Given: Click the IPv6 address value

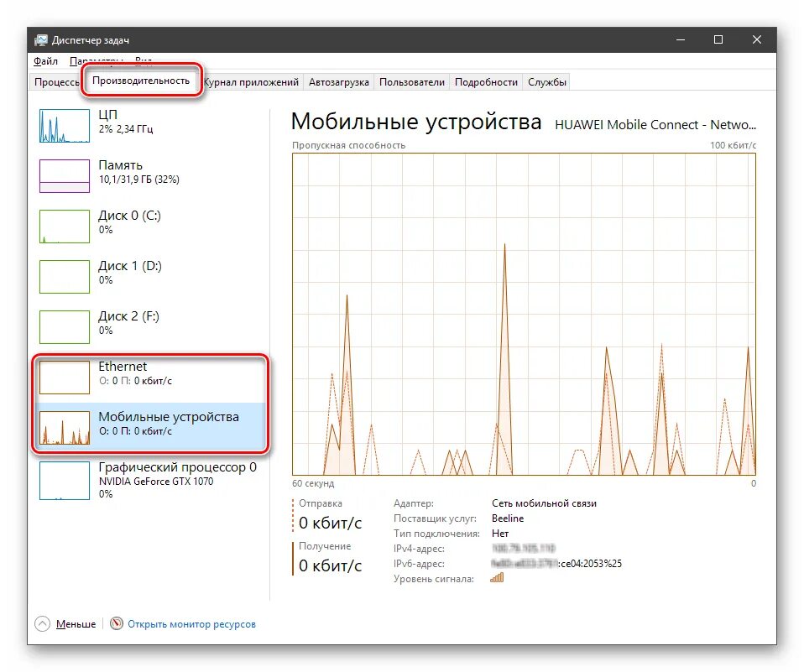Looking at the screenshot, I should tap(556, 563).
